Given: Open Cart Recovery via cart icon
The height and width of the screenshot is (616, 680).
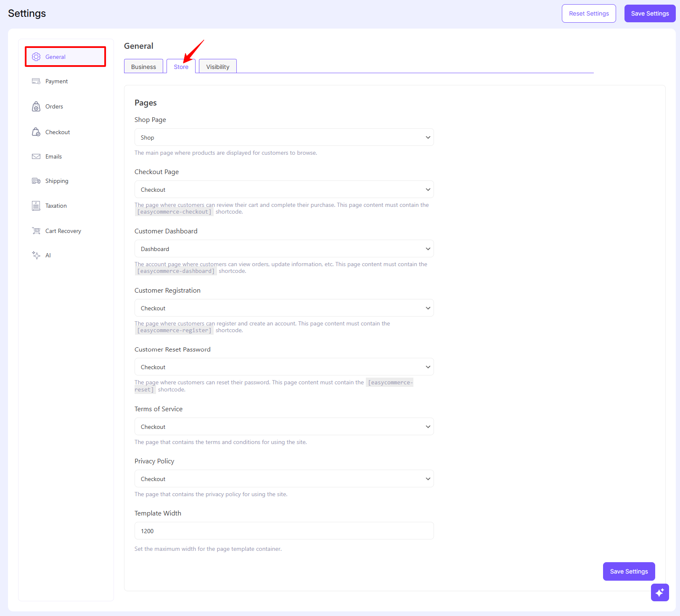Looking at the screenshot, I should click(x=36, y=231).
